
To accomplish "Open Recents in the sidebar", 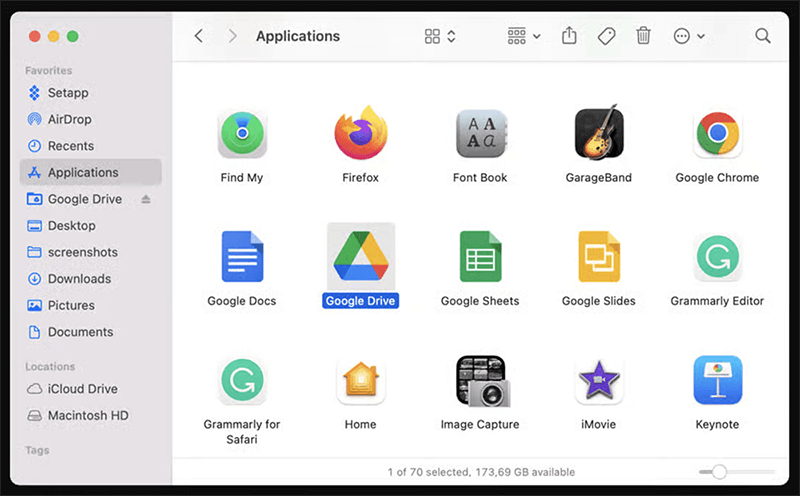I will point(91,146).
